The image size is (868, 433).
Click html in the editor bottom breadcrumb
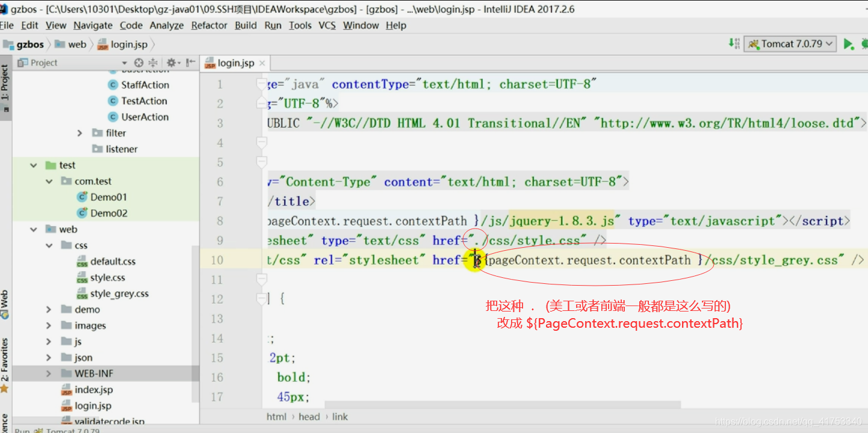tap(276, 417)
